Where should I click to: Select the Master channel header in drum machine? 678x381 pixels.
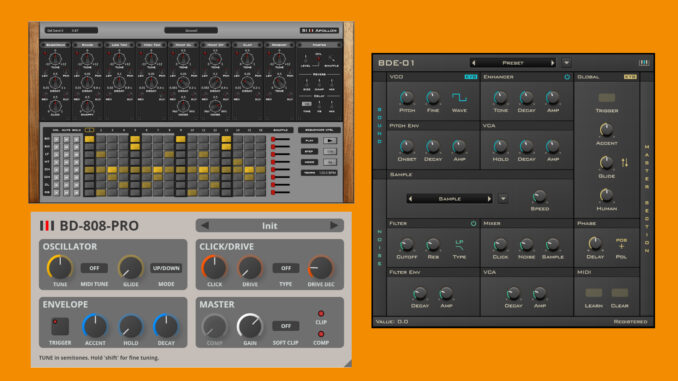319,45
